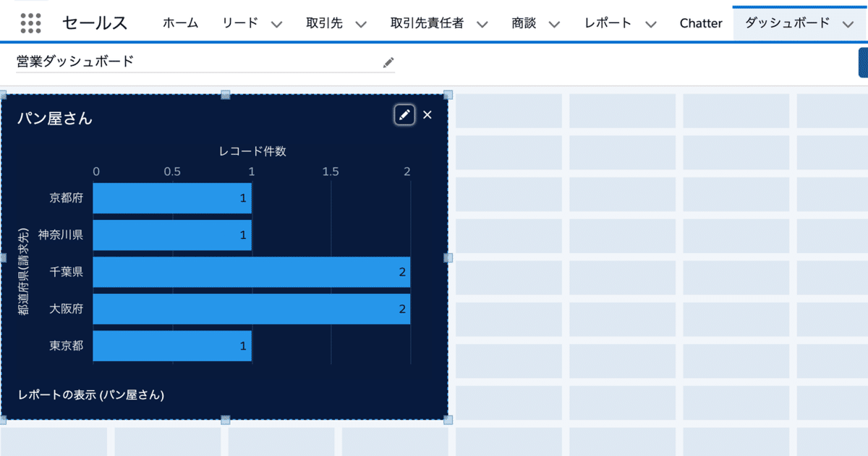The height and width of the screenshot is (456, 868).
Task: Expand the 取引先責任者 dropdown chevron
Action: click(482, 24)
